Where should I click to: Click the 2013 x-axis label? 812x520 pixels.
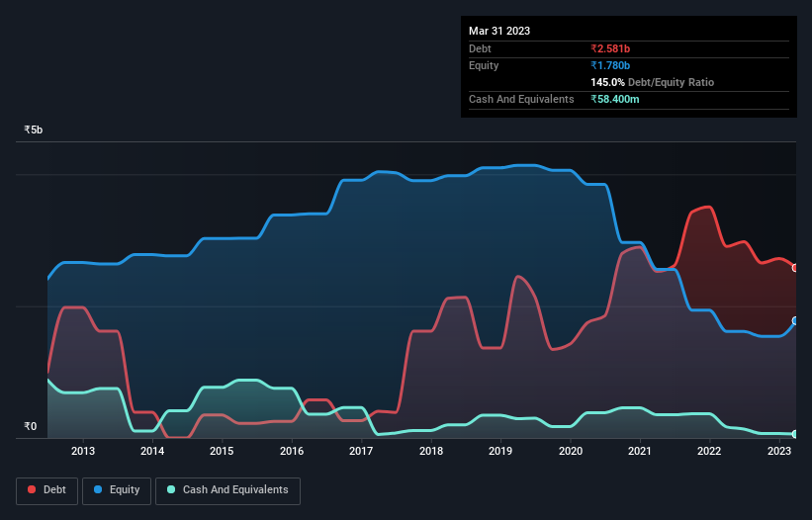[83, 451]
